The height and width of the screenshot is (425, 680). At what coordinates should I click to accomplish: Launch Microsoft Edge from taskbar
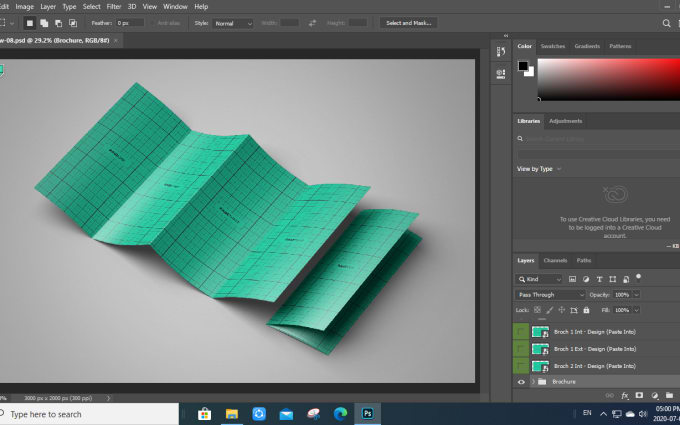[340, 414]
